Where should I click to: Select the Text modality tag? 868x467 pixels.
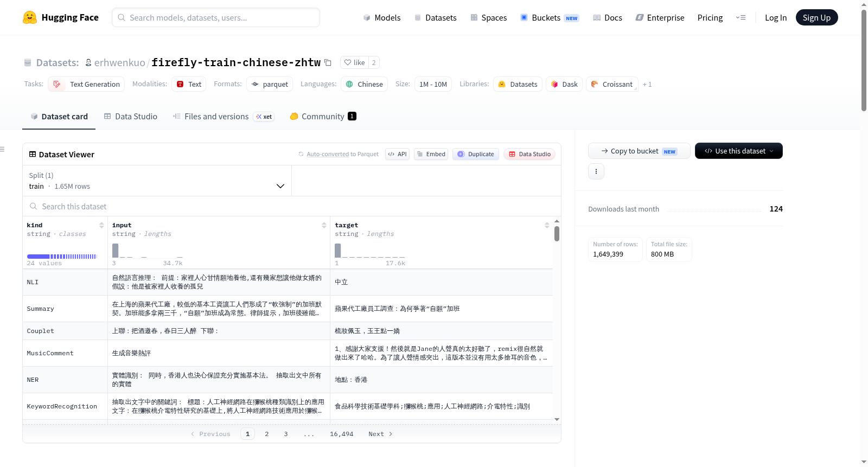pyautogui.click(x=189, y=84)
